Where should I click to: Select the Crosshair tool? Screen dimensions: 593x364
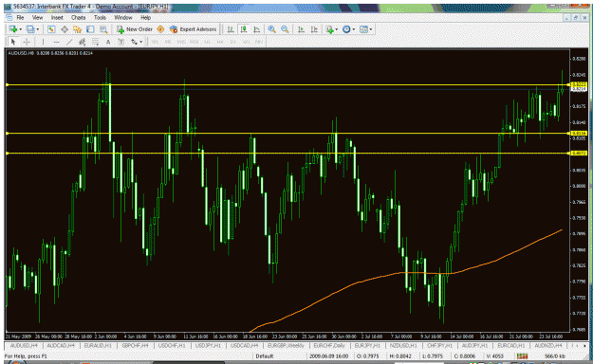click(x=27, y=42)
